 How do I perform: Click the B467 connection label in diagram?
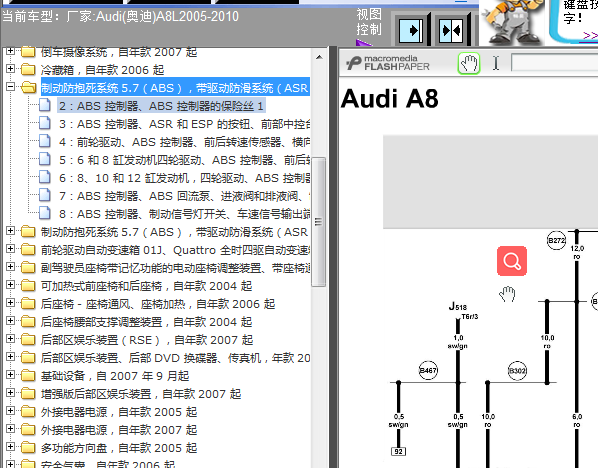[428, 370]
